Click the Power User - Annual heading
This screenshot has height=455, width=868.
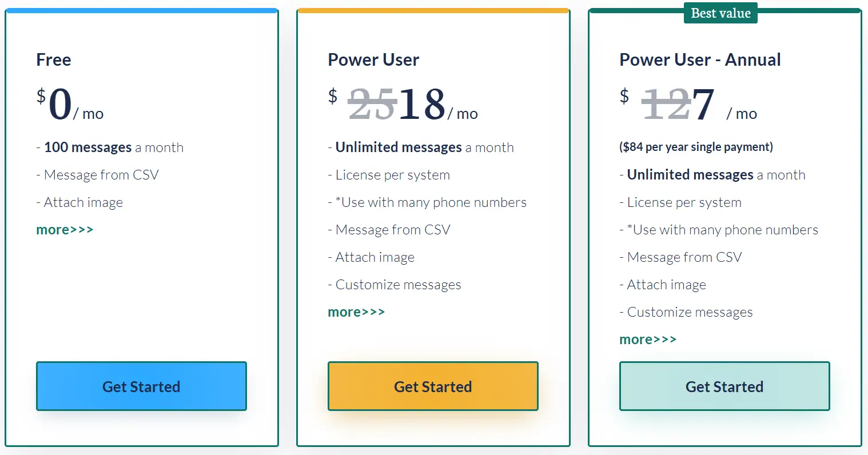pyautogui.click(x=700, y=59)
